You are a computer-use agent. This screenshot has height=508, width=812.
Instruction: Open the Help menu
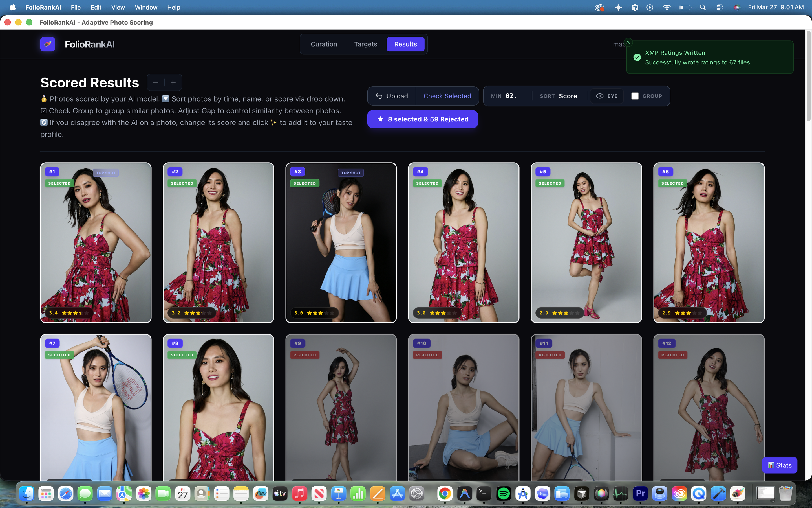coord(173,7)
